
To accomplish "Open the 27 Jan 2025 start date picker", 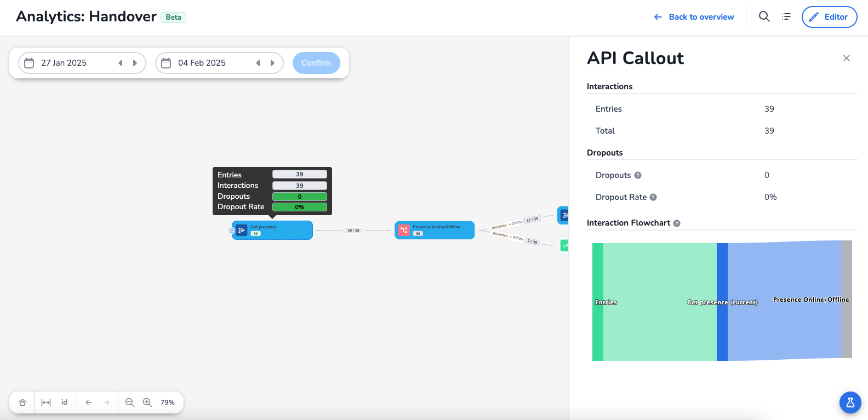I will point(64,63).
